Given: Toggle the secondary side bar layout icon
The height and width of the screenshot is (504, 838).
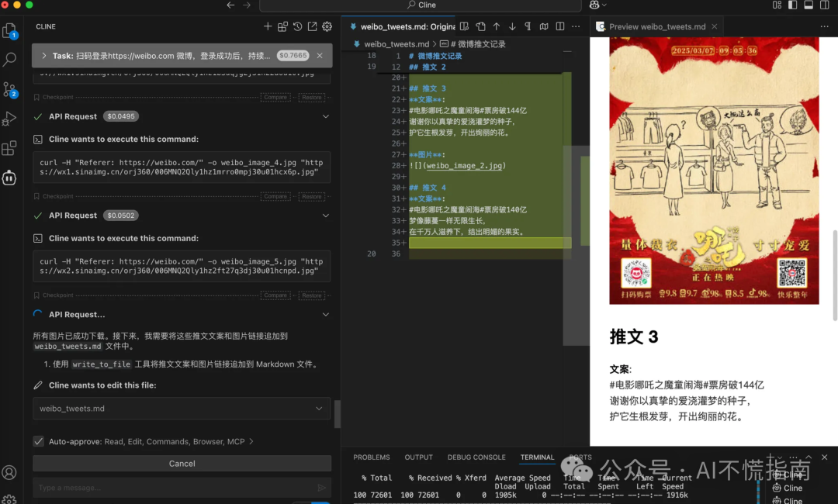Looking at the screenshot, I should point(824,5).
